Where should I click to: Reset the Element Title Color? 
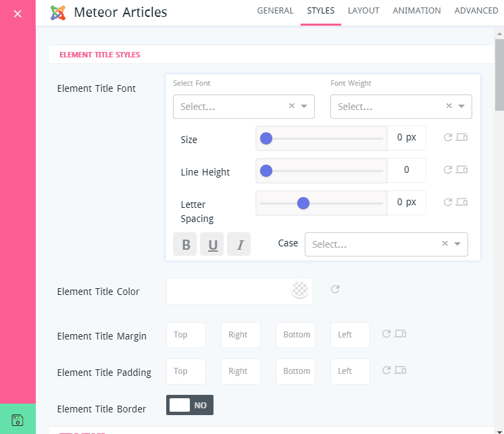pyautogui.click(x=335, y=290)
